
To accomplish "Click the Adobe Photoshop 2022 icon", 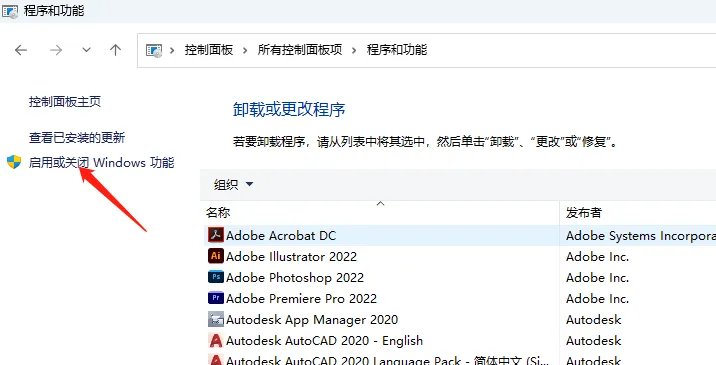I will click(x=216, y=277).
